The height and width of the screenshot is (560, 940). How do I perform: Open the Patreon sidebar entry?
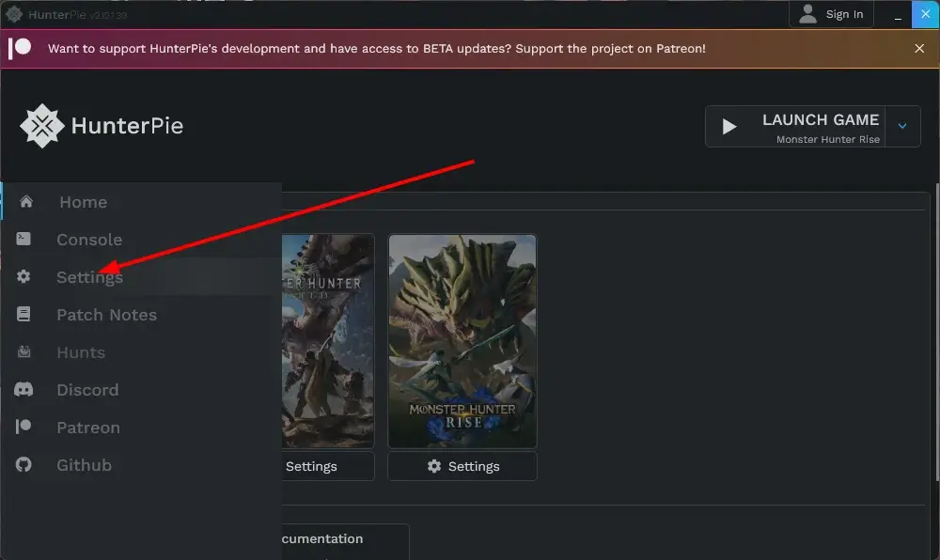coord(142,428)
